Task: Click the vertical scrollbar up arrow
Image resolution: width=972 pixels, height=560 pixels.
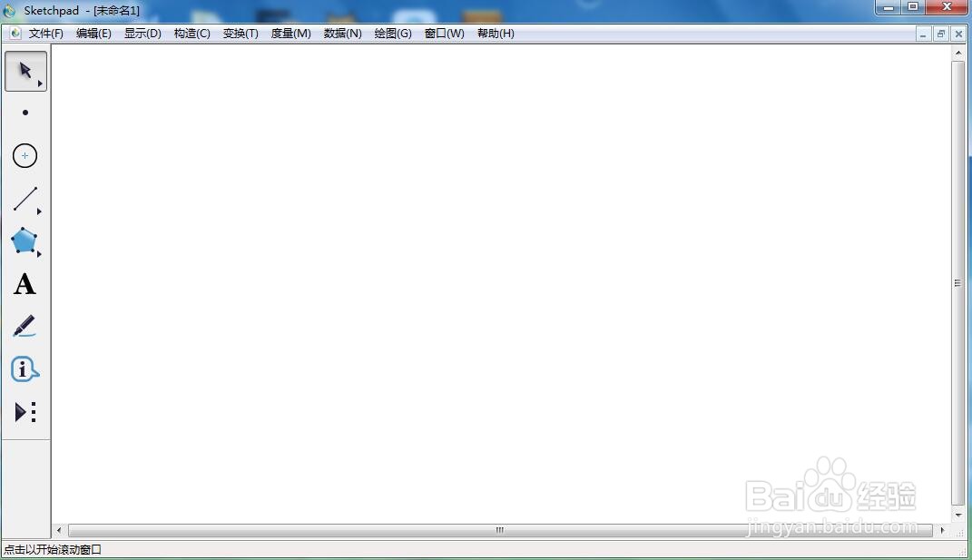Action: (958, 54)
